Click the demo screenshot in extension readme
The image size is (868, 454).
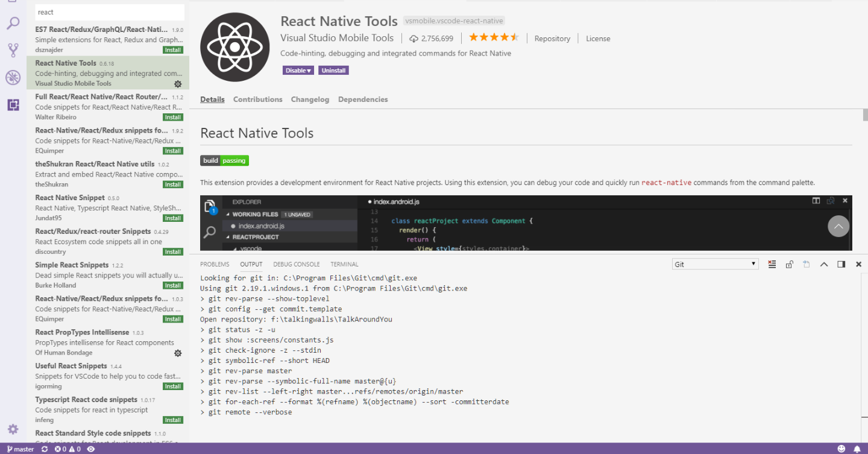click(x=526, y=223)
